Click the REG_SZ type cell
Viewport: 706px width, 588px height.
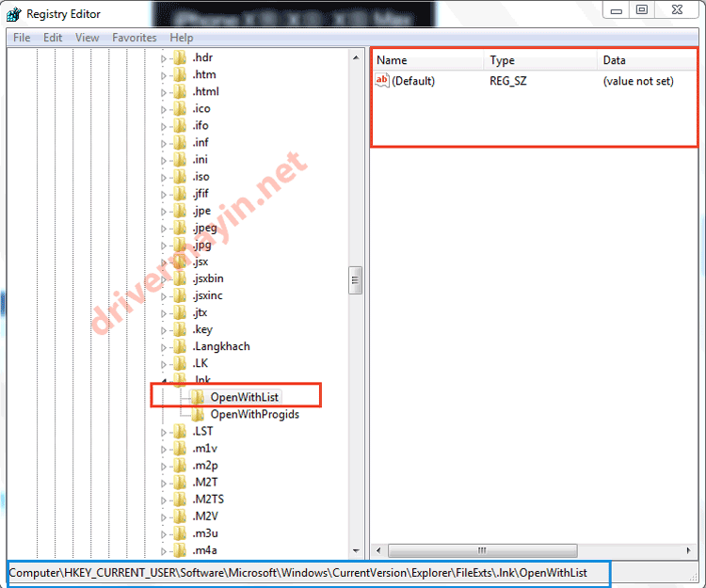(x=508, y=81)
